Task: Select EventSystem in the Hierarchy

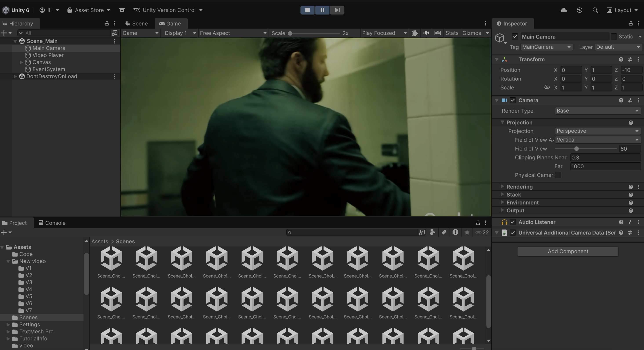Action: tap(49, 69)
